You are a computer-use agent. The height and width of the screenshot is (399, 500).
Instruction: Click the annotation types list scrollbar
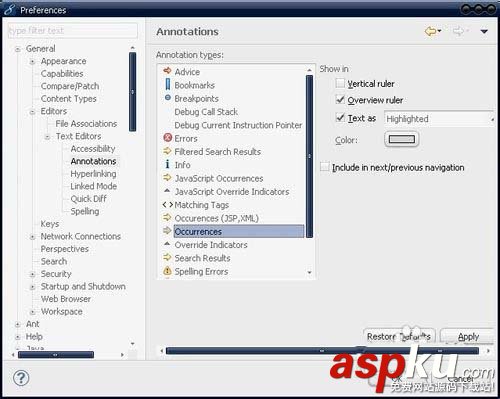click(309, 156)
